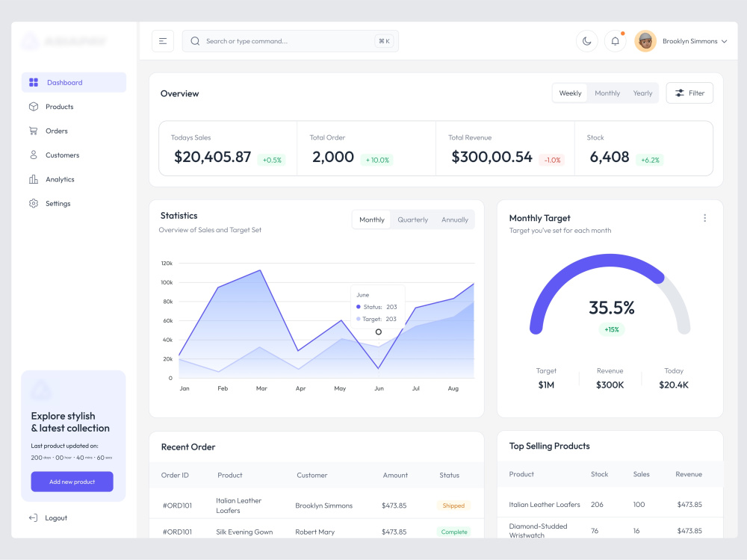
Task: Focus the Search or type command field
Action: 290,41
